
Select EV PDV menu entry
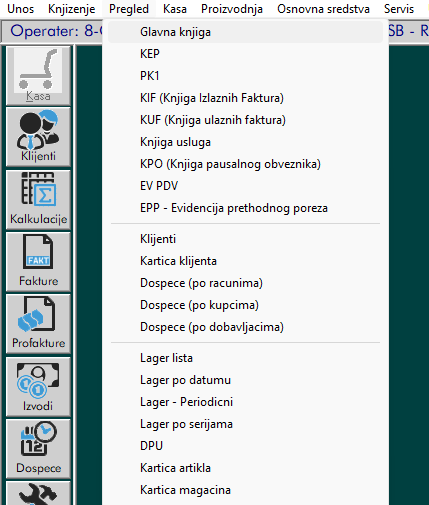[x=245, y=186]
